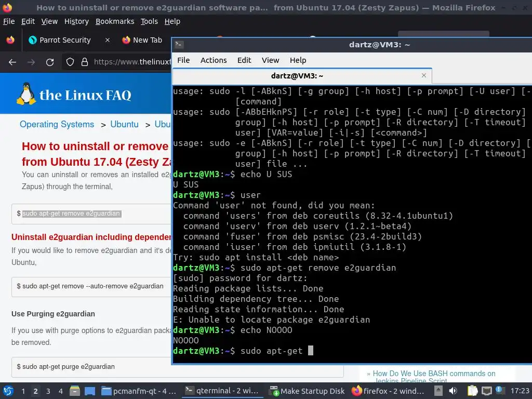This screenshot has height=399, width=532.
Task: Reload the page with Firefox reload icon
Action: [x=50, y=62]
